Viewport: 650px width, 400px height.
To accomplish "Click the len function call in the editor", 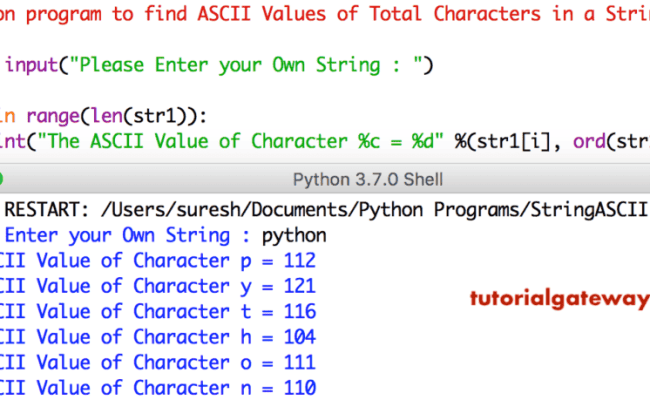I will tap(107, 116).
